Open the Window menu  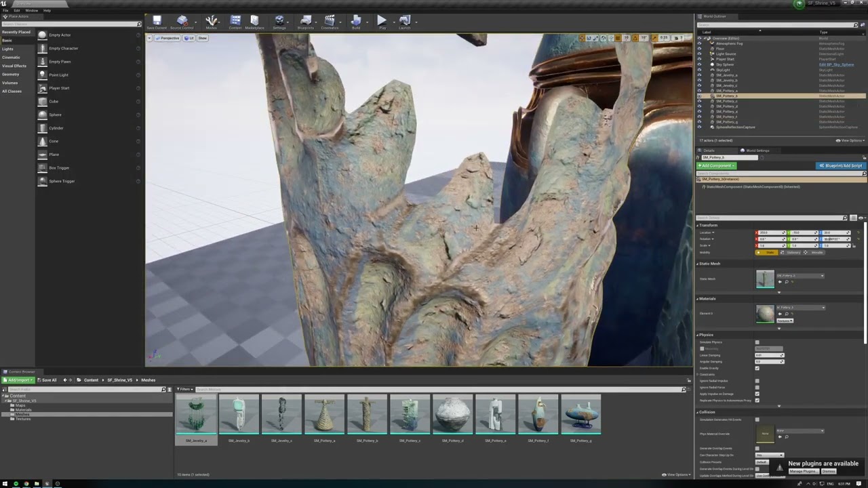[31, 10]
